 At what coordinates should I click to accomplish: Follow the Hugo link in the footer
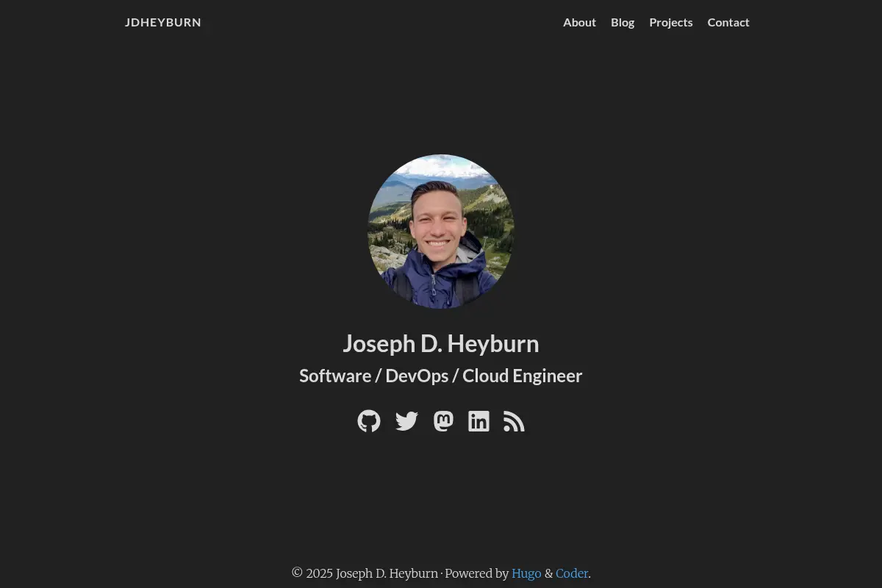pyautogui.click(x=526, y=573)
